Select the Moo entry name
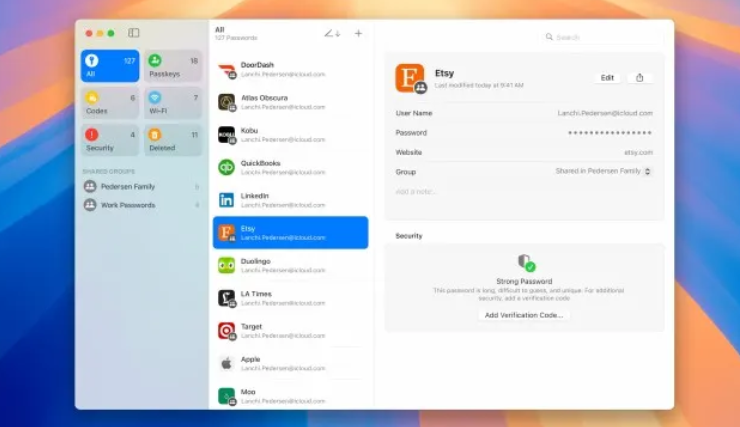740x427 pixels. click(248, 392)
